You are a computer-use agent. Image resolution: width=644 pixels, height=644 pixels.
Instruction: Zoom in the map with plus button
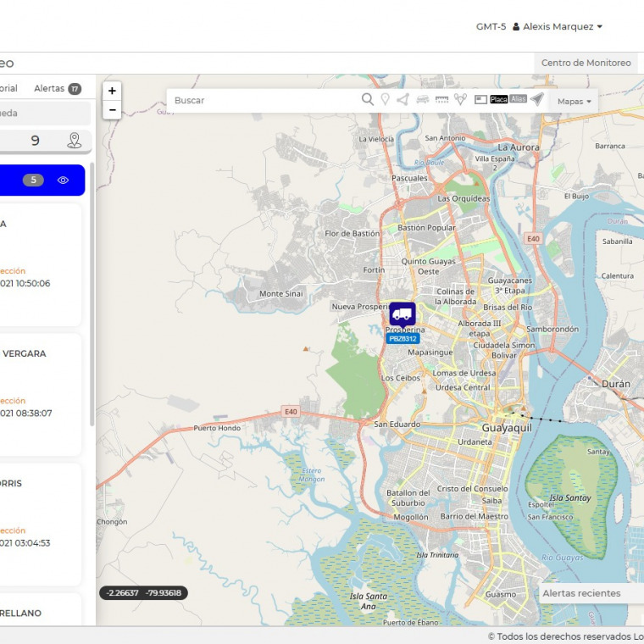coord(112,91)
